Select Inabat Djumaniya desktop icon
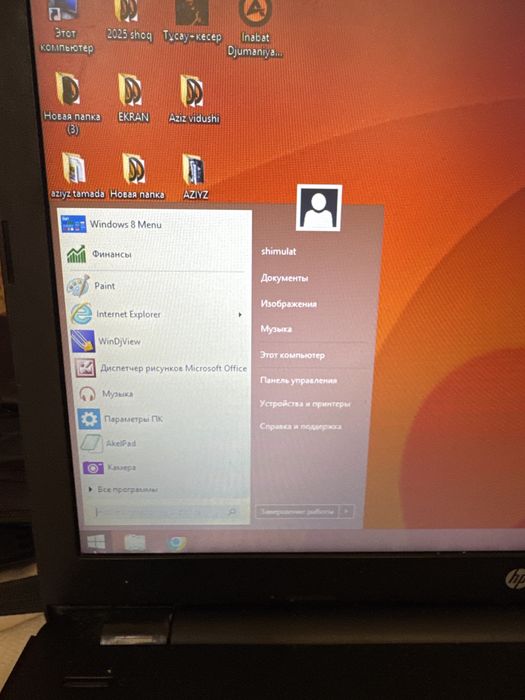This screenshot has width=525, height=700. click(255, 29)
